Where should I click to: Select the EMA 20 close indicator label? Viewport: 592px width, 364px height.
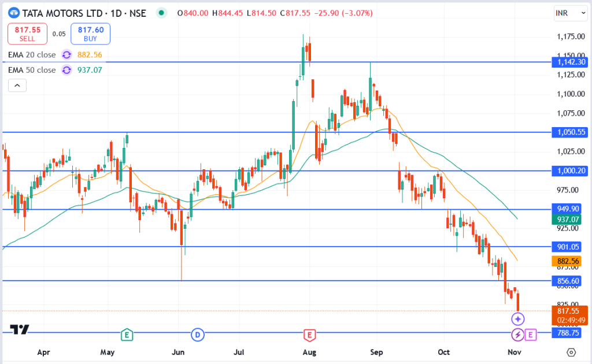pos(32,55)
